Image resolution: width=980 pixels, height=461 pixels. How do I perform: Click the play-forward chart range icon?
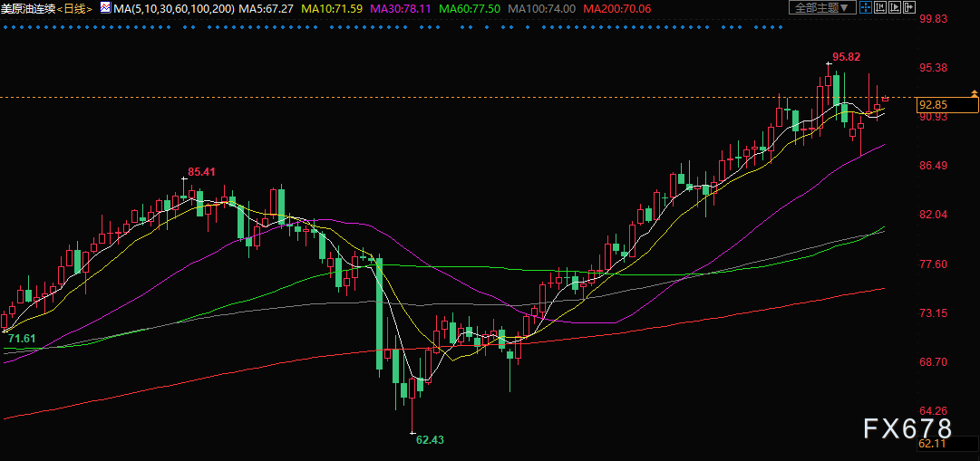895,7
